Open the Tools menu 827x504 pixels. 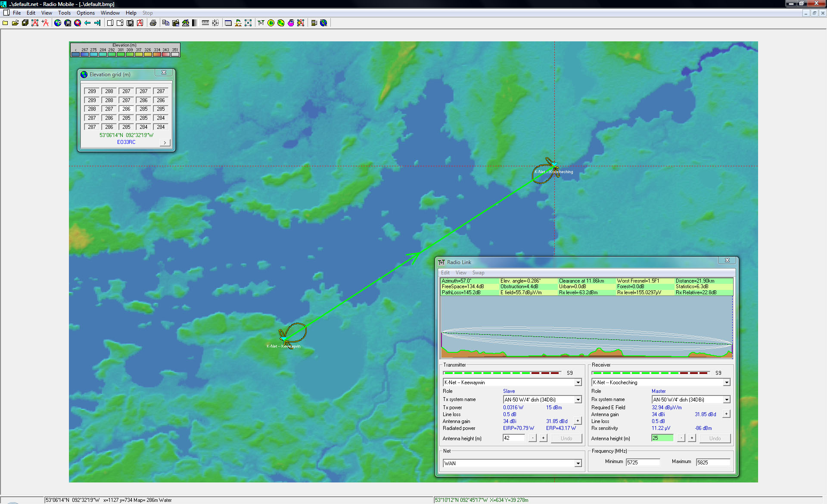click(x=64, y=13)
